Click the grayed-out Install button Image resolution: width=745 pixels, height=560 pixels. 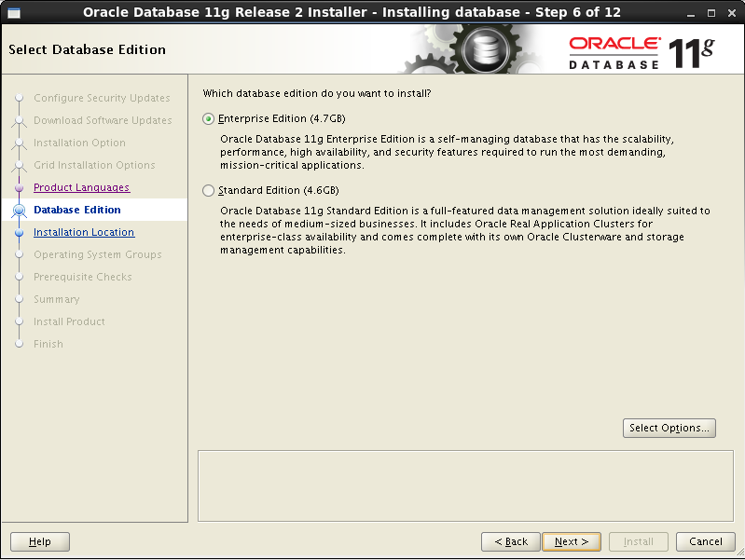point(639,541)
